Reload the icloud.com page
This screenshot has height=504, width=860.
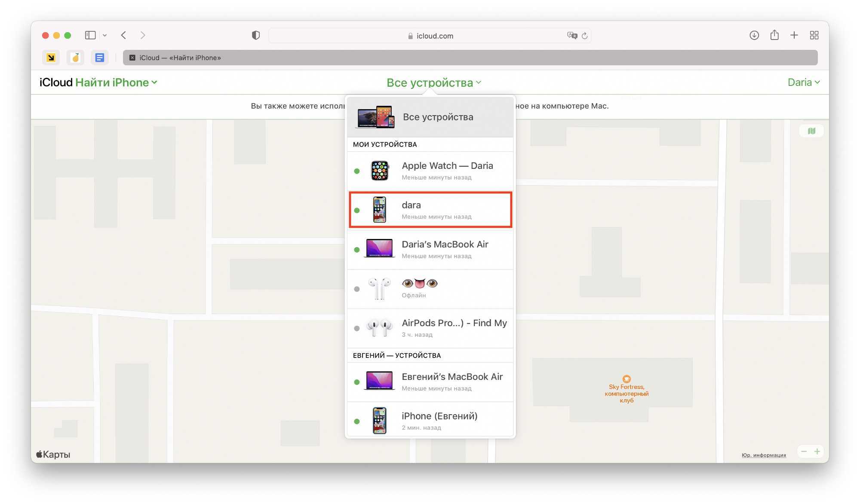pyautogui.click(x=585, y=36)
